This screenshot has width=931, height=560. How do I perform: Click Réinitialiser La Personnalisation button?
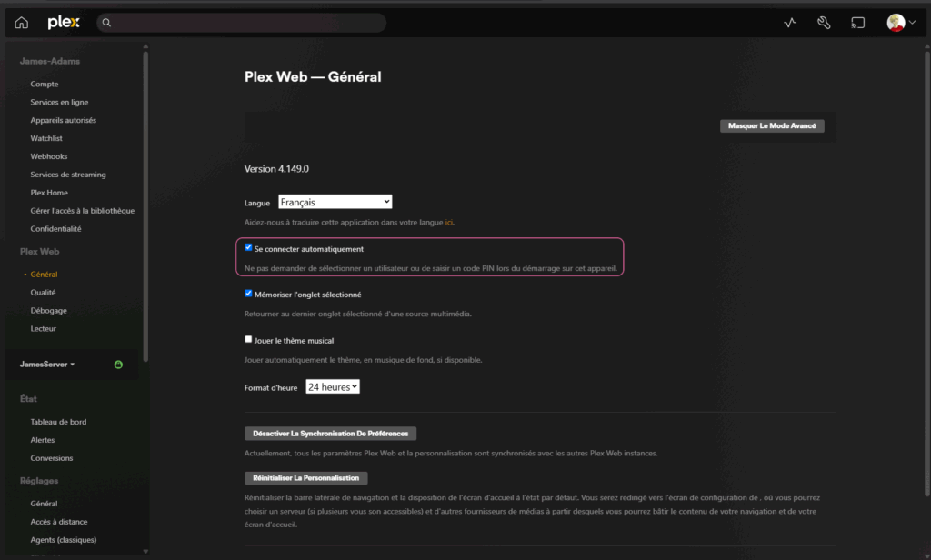point(306,478)
